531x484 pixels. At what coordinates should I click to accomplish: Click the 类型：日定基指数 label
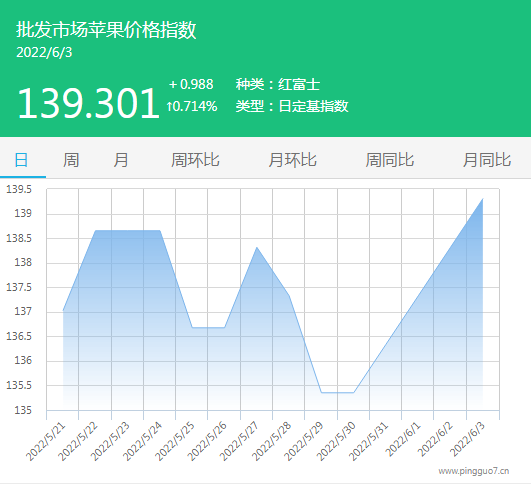pos(292,106)
